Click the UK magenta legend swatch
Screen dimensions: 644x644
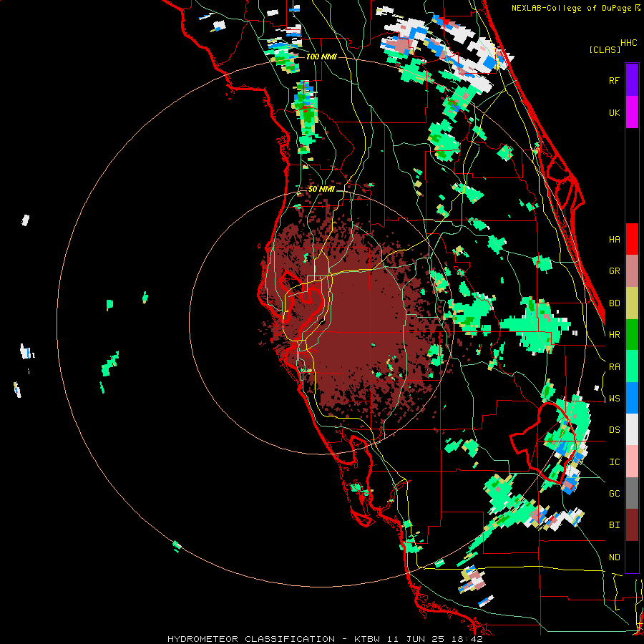[632, 112]
